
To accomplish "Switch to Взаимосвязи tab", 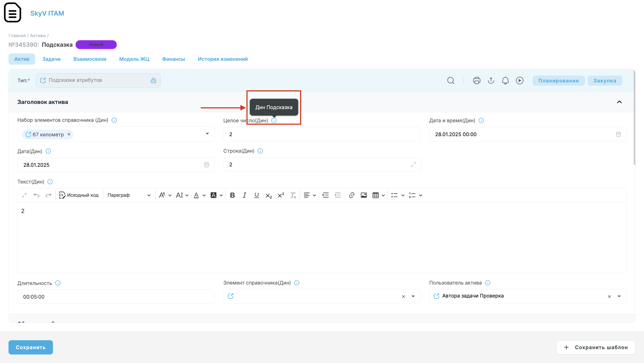I will 90,59.
